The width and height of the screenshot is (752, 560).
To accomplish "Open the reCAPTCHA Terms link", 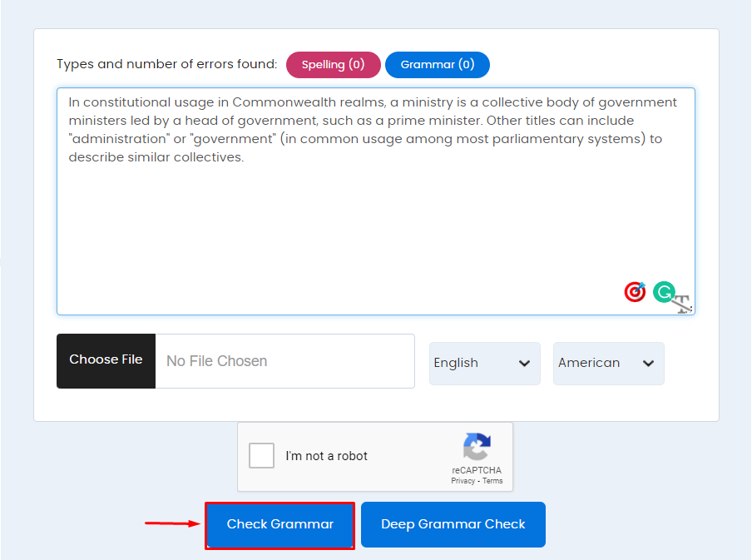I will pos(492,480).
